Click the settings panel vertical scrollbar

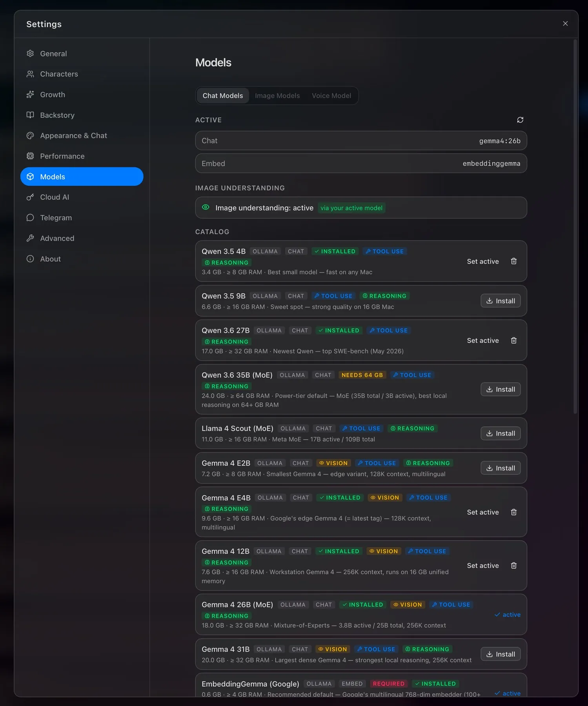(x=575, y=227)
